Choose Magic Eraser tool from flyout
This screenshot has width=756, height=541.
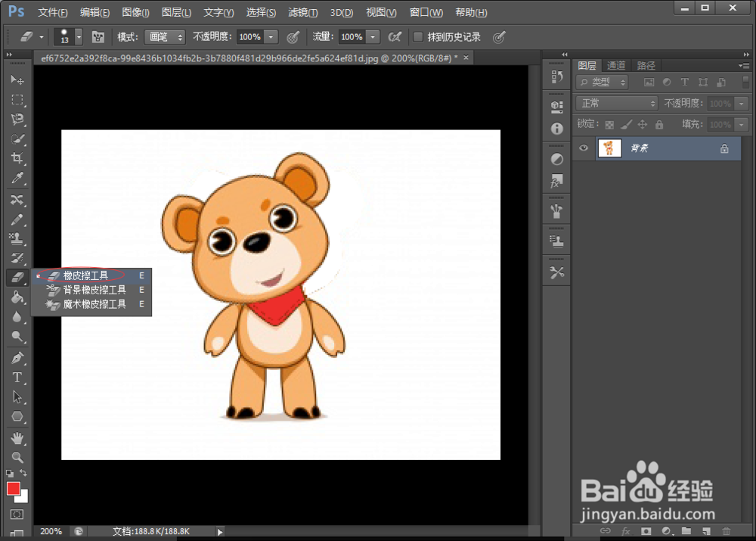(91, 304)
